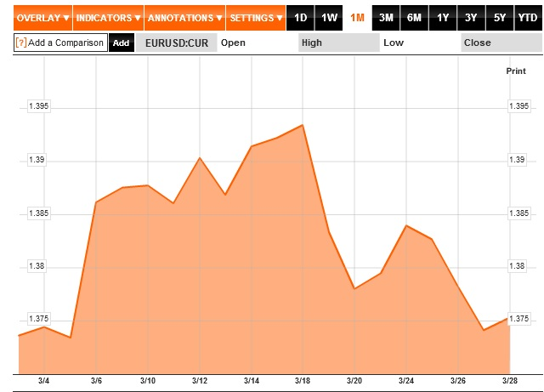Select the 1Y time range

click(443, 18)
